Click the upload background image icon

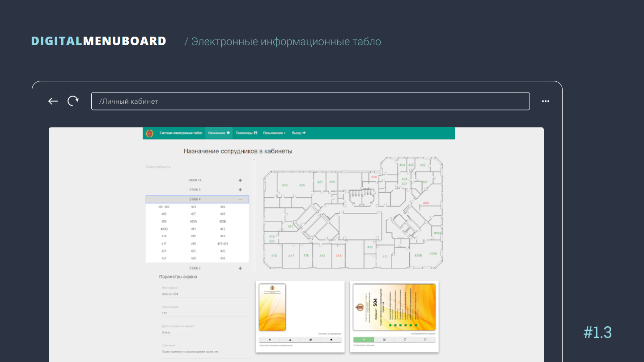pyautogui.click(x=290, y=340)
